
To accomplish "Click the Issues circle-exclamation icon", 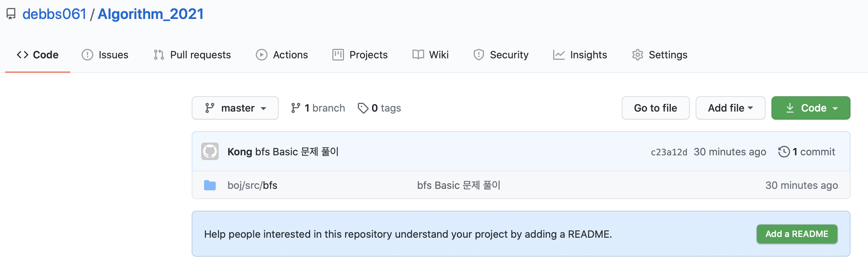I will coord(87,55).
